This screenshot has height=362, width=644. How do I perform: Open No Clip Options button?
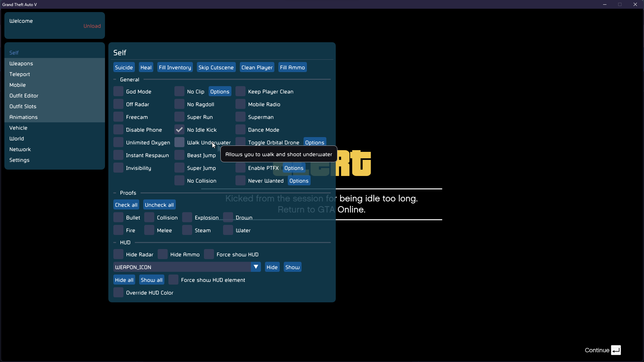coord(220,92)
